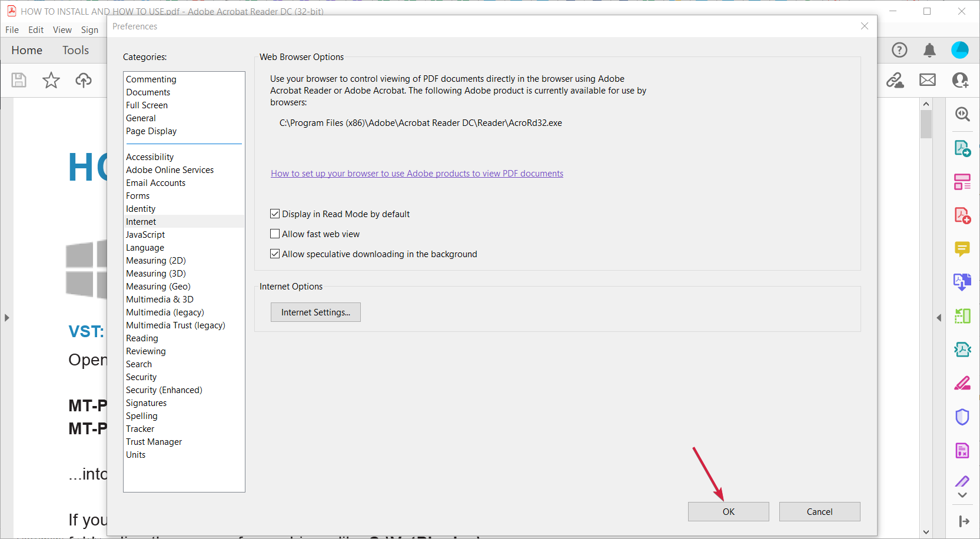Screen dimensions: 980x539
Task: Click the share link icon
Action: click(895, 80)
